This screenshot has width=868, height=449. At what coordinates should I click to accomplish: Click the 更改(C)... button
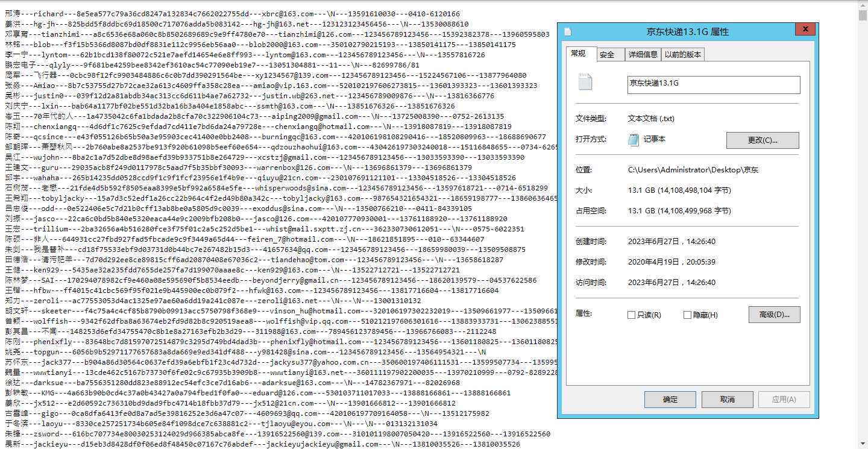763,140
